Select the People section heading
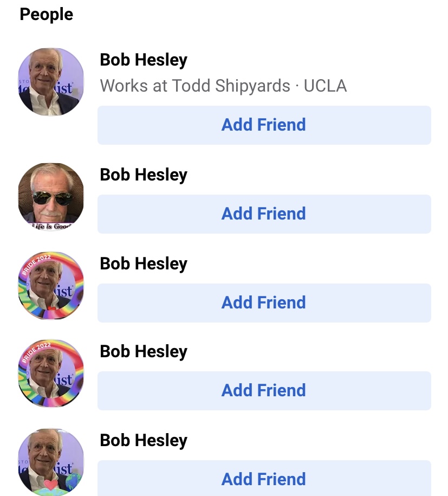This screenshot has height=496, width=448. coord(46,14)
